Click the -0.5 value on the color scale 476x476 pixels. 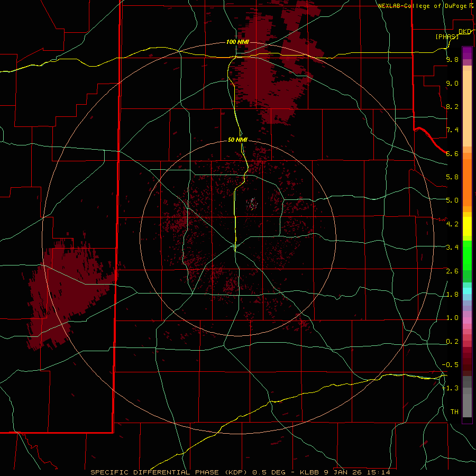(451, 364)
